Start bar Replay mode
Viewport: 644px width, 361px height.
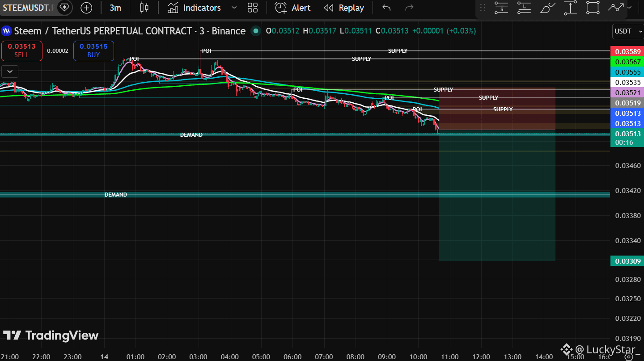344,8
